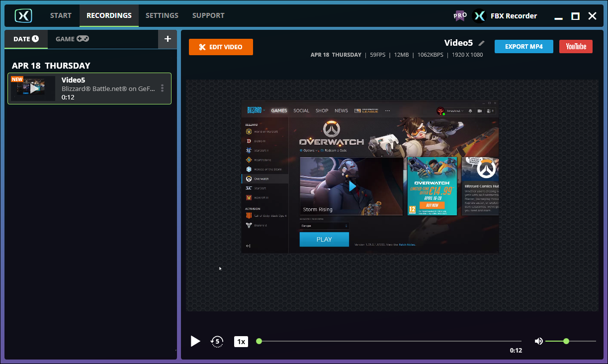Screen dimensions: 608x364
Task: Click the pencil icon to rename Video5
Action: 481,43
